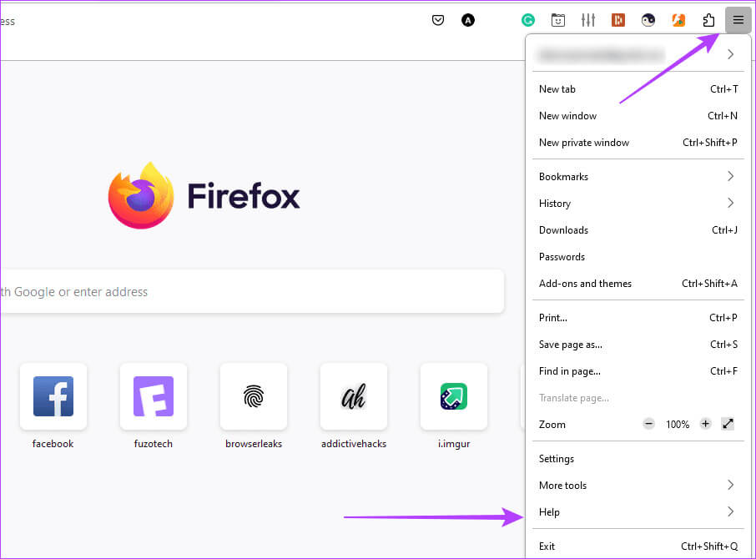Screen dimensions: 756x559
Task: Click the vertical sliders extension icon
Action: [x=587, y=20]
